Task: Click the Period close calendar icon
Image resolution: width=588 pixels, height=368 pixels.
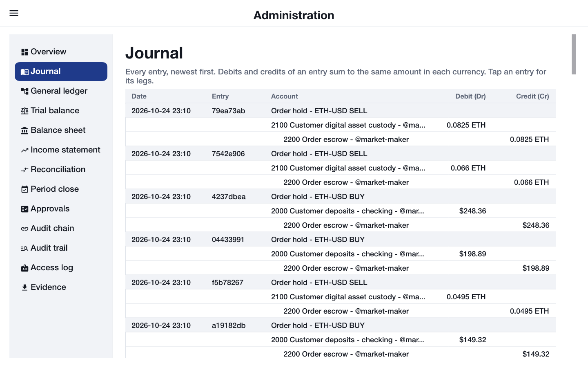Action: [24, 189]
